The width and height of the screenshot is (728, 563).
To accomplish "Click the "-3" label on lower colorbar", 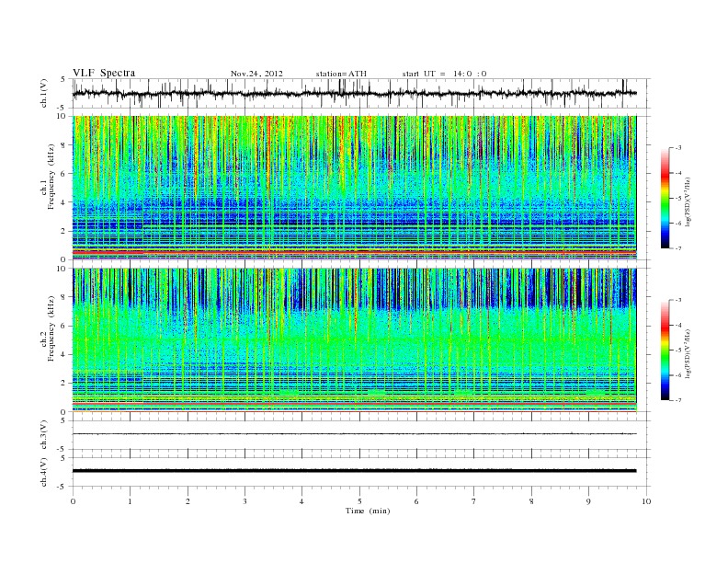I will (x=677, y=300).
